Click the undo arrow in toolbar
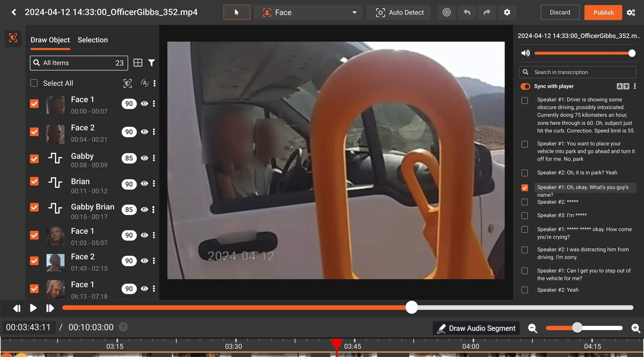 pos(466,12)
